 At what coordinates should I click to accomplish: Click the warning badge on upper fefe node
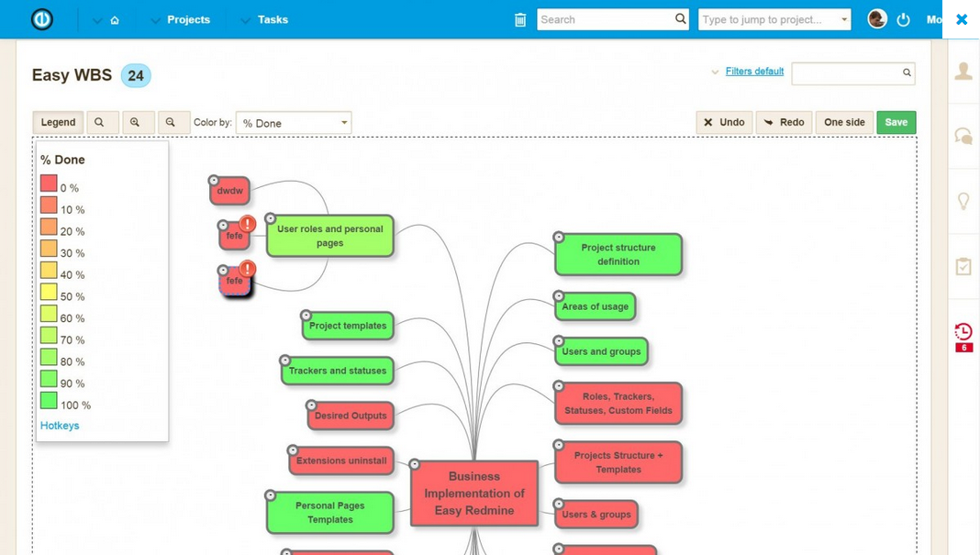pyautogui.click(x=248, y=223)
